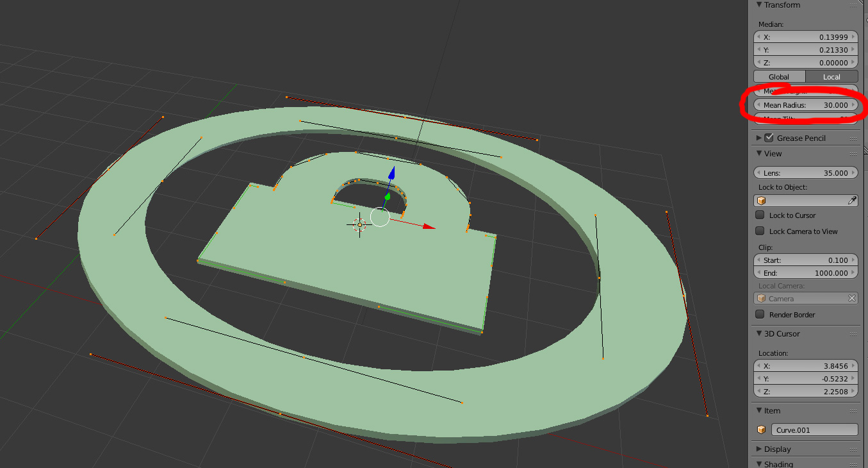Click the white circle at the gizmo center
The height and width of the screenshot is (468, 868).
(x=379, y=217)
